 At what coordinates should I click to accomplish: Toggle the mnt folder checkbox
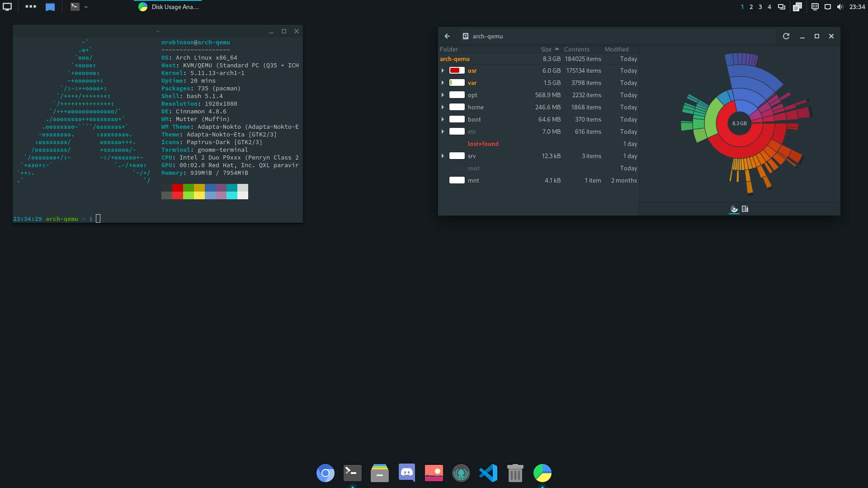(457, 180)
